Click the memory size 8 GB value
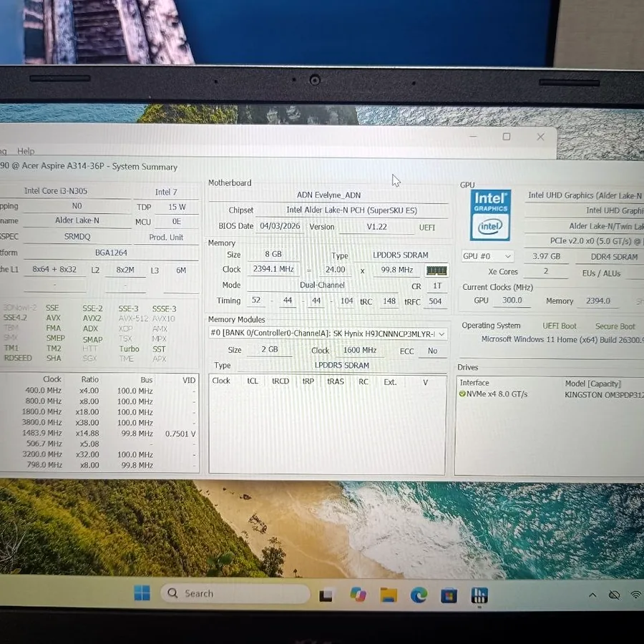 click(x=273, y=254)
